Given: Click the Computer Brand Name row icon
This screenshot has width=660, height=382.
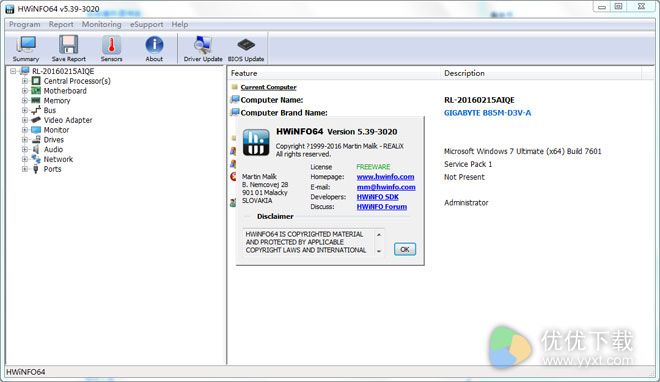Looking at the screenshot, I should [x=234, y=112].
